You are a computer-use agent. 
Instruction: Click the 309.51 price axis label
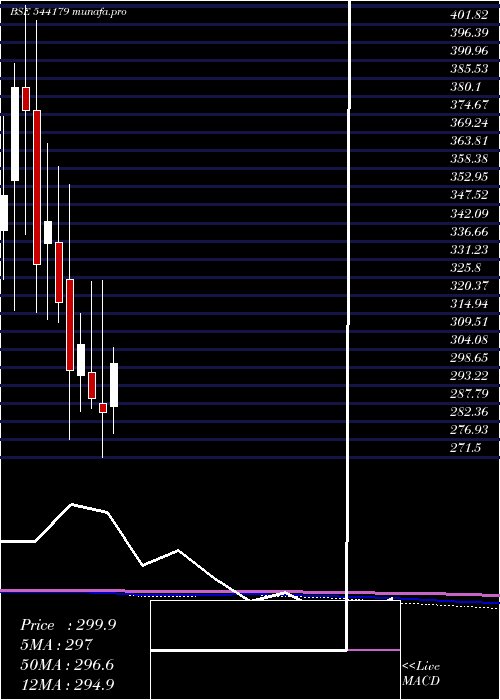(468, 321)
